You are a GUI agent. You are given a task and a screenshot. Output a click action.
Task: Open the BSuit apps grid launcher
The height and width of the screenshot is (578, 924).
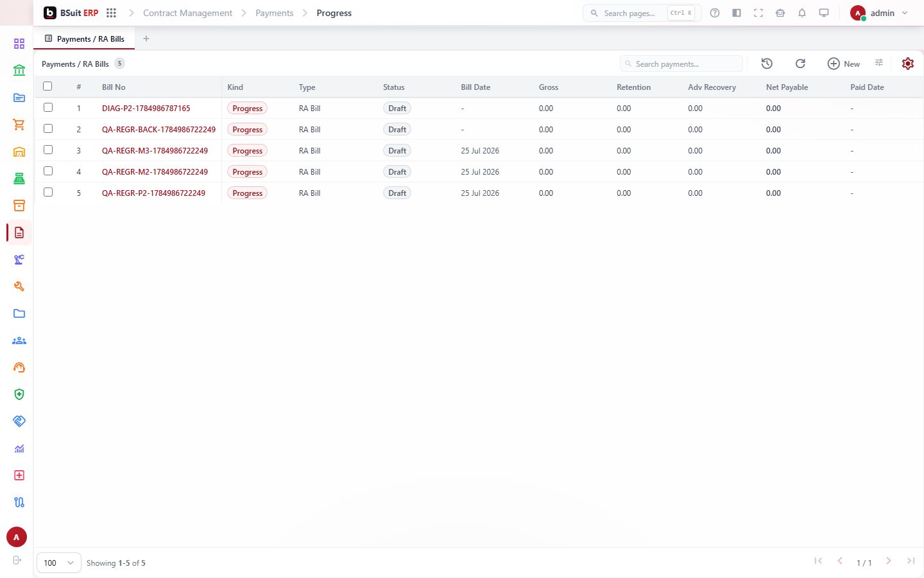[111, 13]
